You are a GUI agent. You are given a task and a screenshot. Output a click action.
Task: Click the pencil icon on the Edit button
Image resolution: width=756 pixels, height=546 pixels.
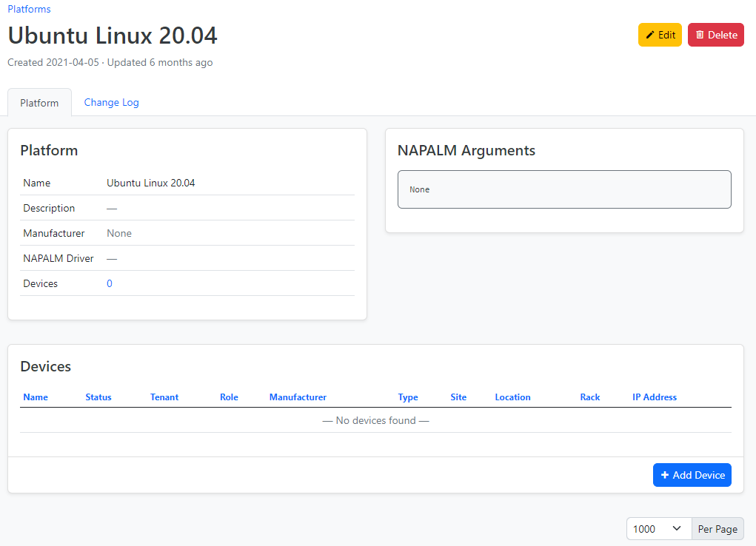coord(650,35)
